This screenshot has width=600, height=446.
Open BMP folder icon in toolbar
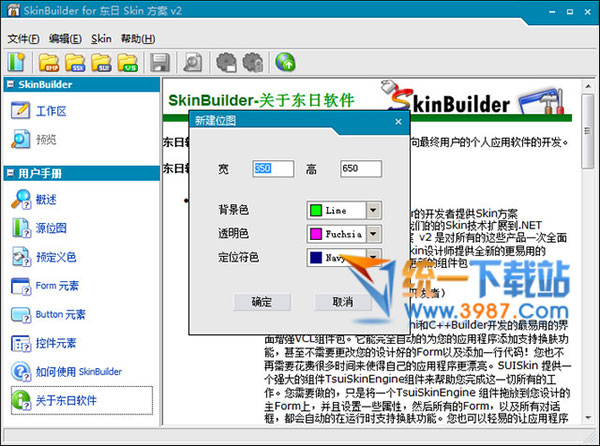point(48,62)
